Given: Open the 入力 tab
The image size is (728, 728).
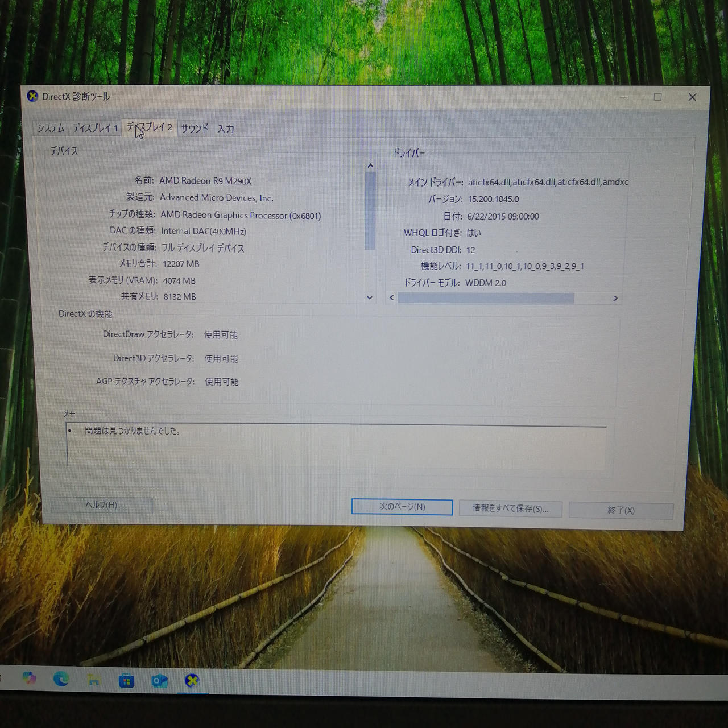Looking at the screenshot, I should [226, 129].
